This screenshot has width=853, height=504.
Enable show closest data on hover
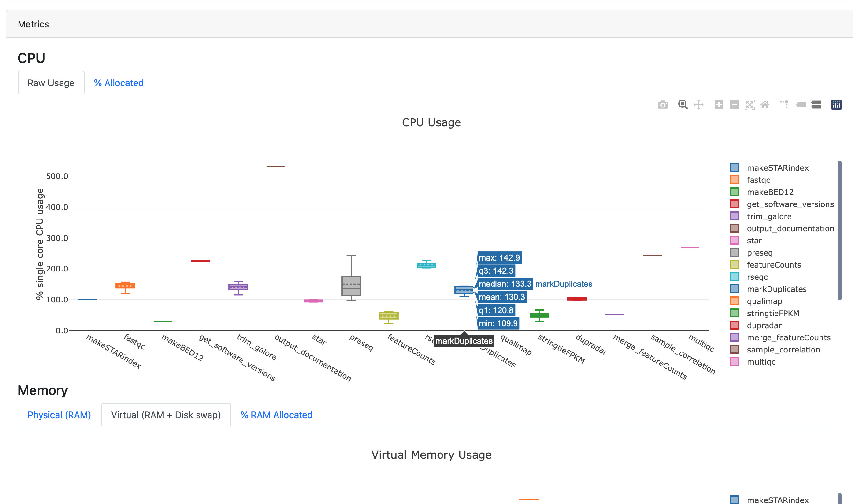[x=801, y=105]
